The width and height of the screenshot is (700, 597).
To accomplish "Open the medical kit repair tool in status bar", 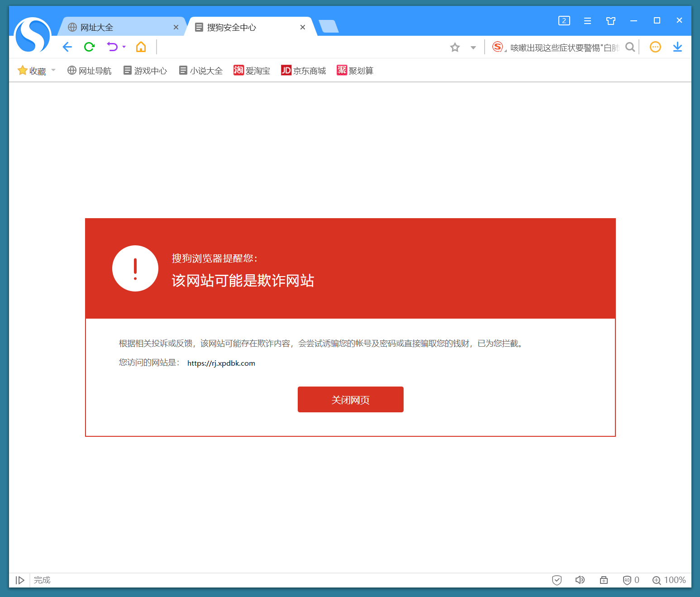I will [x=604, y=580].
